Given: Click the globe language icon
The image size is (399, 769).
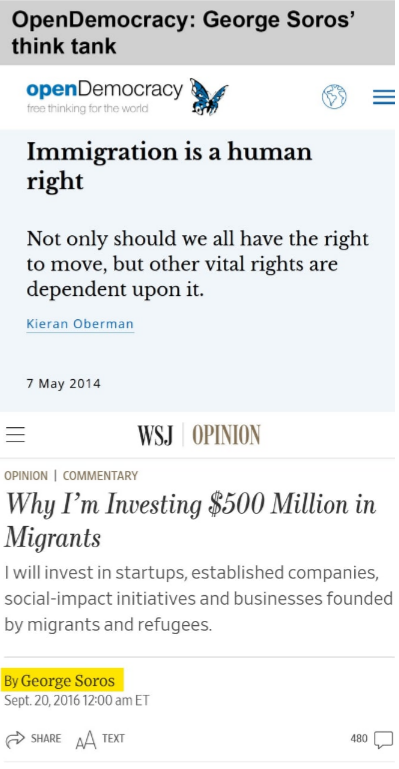Looking at the screenshot, I should [x=334, y=97].
